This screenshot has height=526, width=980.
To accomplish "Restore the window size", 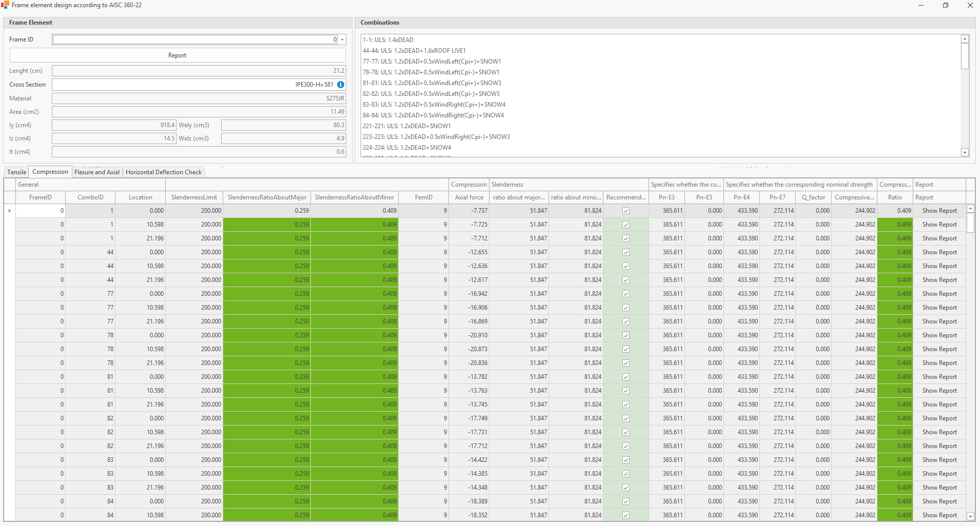I will (x=945, y=5).
